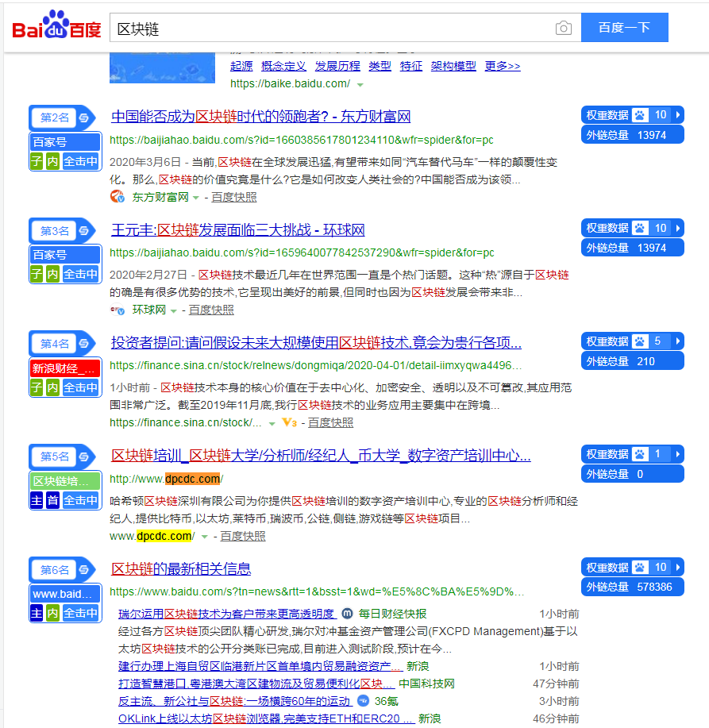Click the paw icon in 投资者提问 result's 权重数据
709x728 pixels.
(x=640, y=341)
